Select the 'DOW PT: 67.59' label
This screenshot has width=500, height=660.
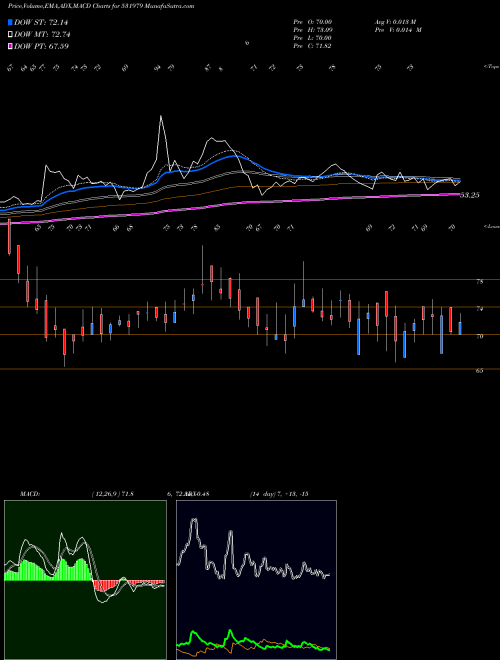[41, 46]
